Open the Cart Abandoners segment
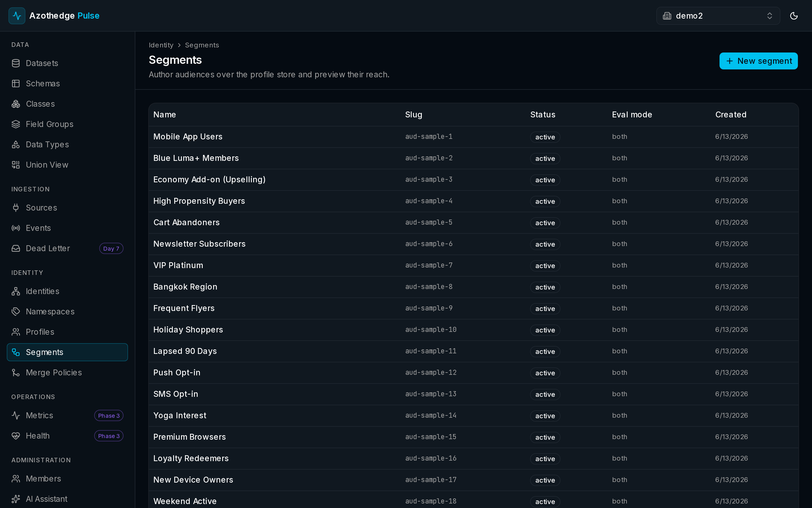Viewport: 812px width, 508px height. [x=187, y=222]
